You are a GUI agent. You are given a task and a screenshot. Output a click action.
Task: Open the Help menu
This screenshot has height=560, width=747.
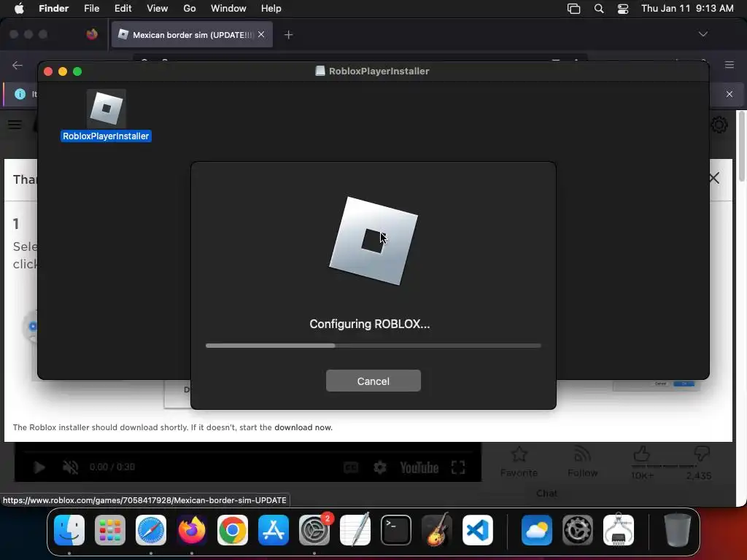click(271, 9)
